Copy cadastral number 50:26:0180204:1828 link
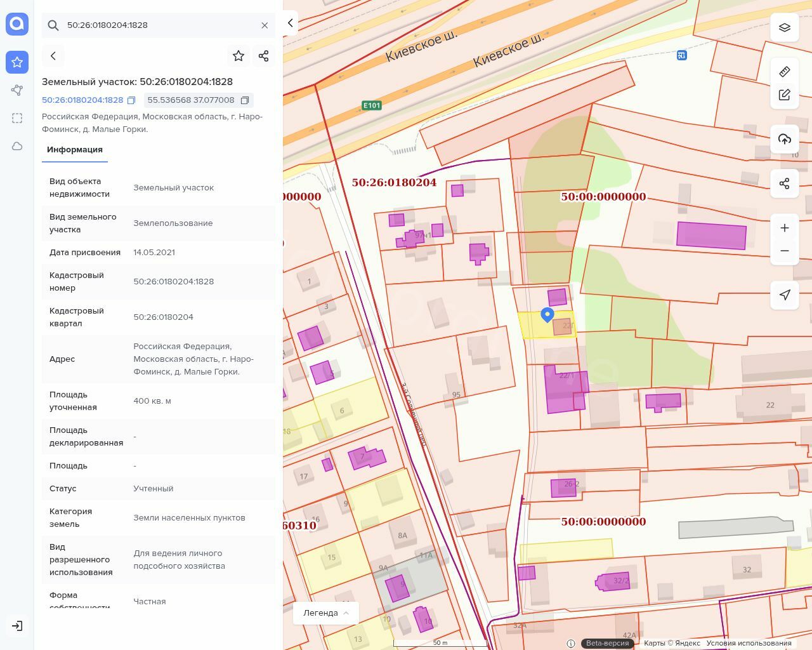This screenshot has width=812, height=650. [x=131, y=100]
